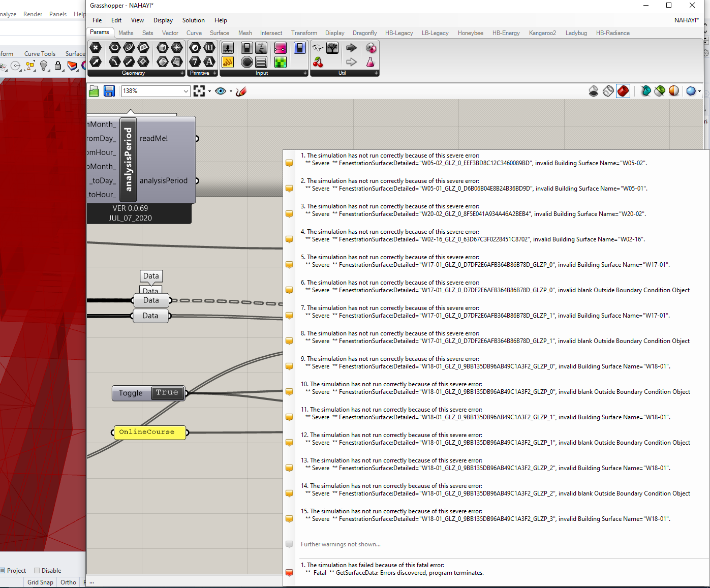Click the Zoom Extents icon in canvas toolbar
This screenshot has width=710, height=588.
tap(199, 91)
